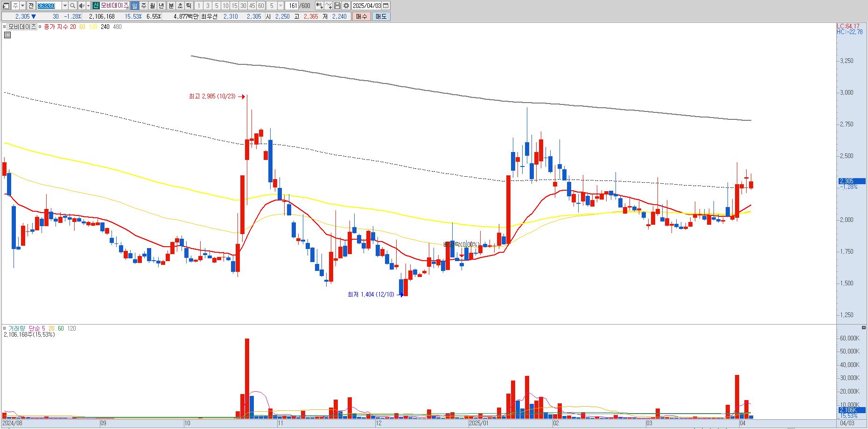Click the 최저 1,404 (12/10) low marker label

pos(371,295)
